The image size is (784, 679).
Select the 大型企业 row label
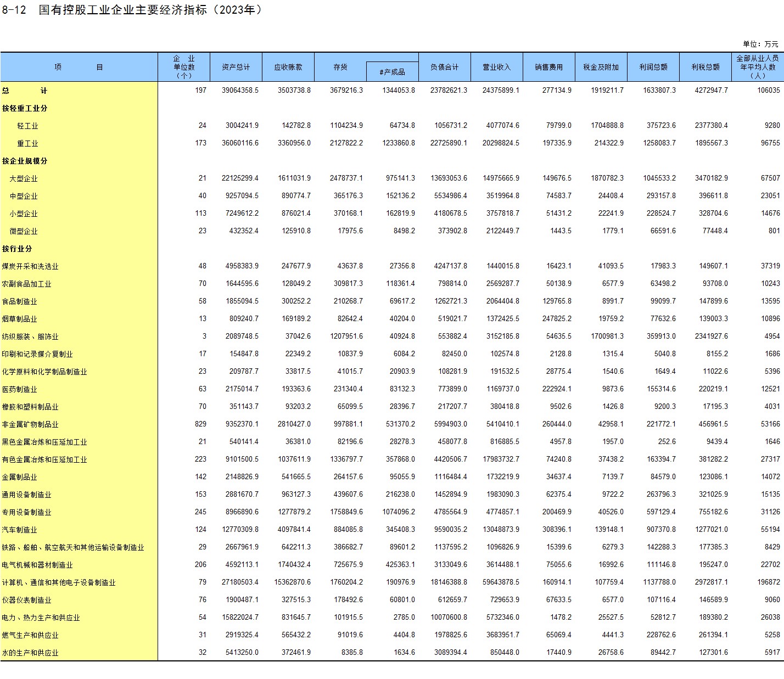tap(24, 178)
